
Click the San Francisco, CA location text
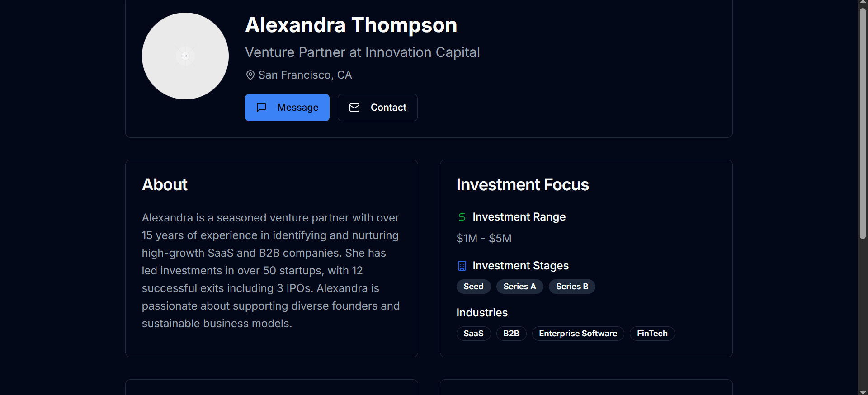click(305, 75)
